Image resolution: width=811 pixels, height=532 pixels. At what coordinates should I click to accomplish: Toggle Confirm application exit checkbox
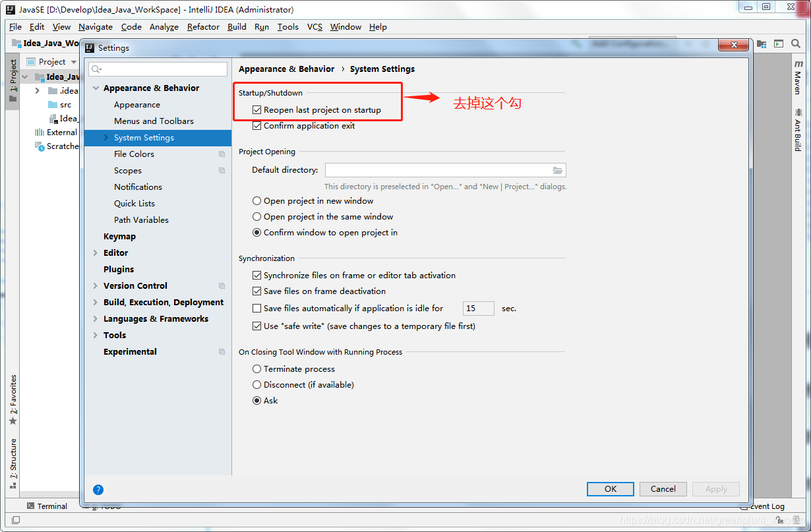[x=257, y=126]
